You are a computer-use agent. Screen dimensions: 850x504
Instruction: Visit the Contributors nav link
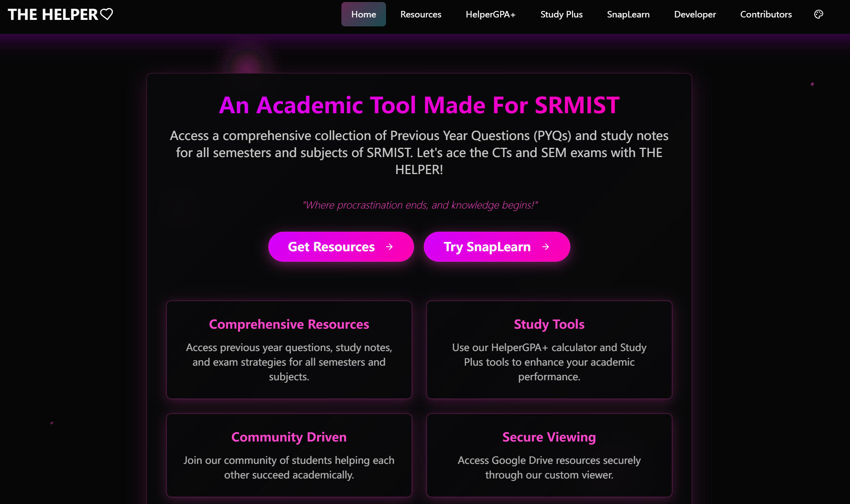766,14
